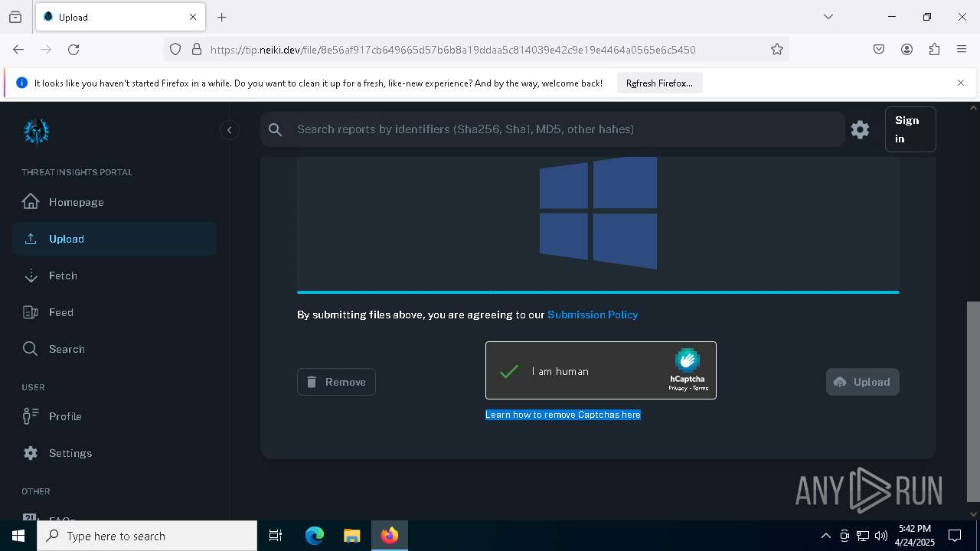Click the Upload submit button
The width and height of the screenshot is (980, 551).
862,382
